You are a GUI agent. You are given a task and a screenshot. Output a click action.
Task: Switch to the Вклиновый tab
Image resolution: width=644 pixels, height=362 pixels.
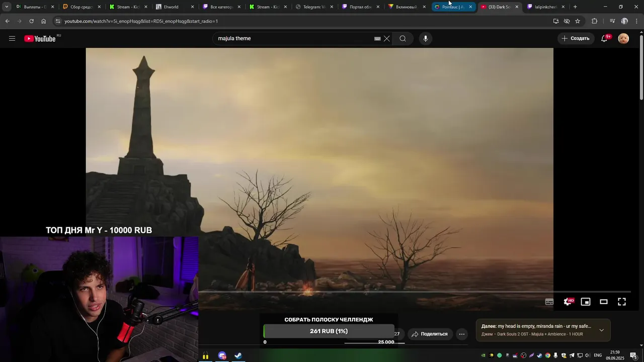click(x=407, y=7)
